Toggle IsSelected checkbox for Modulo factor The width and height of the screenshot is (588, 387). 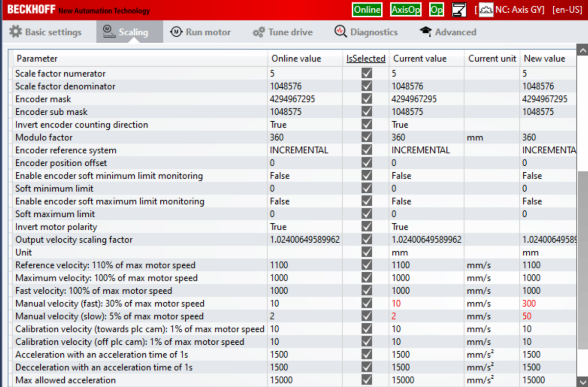point(367,137)
